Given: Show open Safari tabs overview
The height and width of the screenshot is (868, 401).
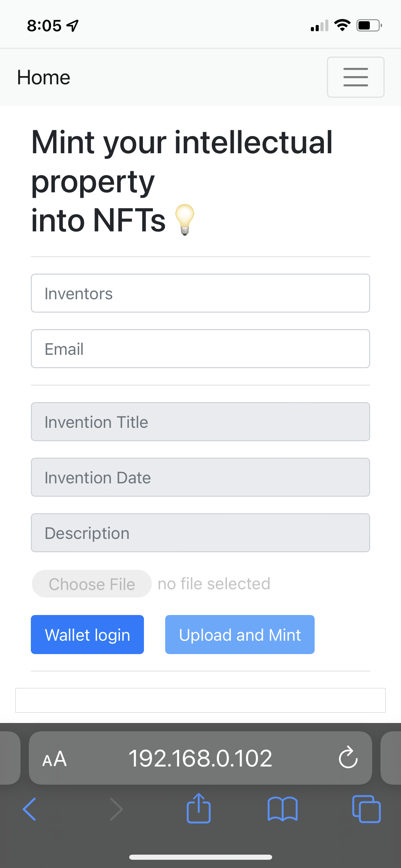Looking at the screenshot, I should click(x=366, y=809).
